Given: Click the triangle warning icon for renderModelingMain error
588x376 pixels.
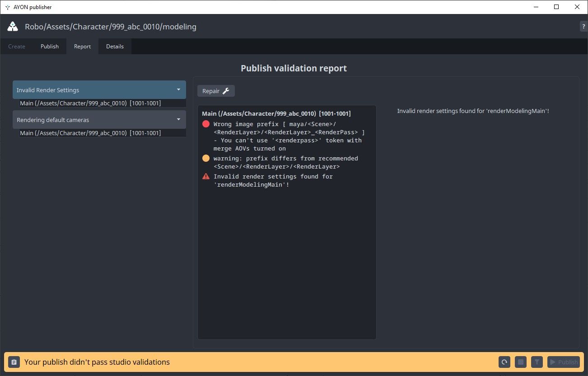Looking at the screenshot, I should [x=206, y=176].
